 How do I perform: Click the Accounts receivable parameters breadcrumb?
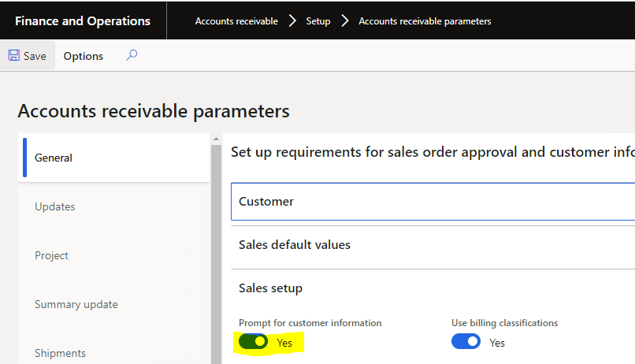click(425, 21)
